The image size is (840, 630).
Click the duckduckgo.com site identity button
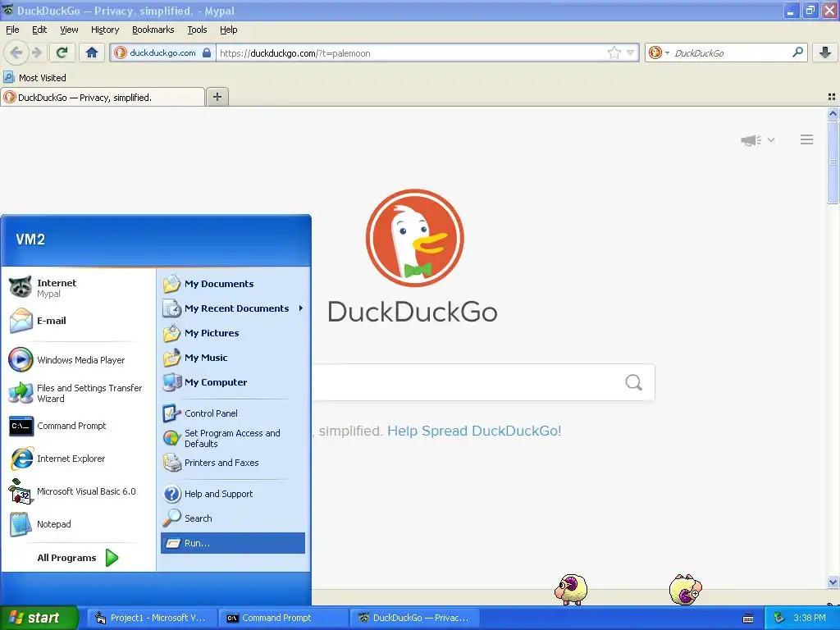click(163, 52)
